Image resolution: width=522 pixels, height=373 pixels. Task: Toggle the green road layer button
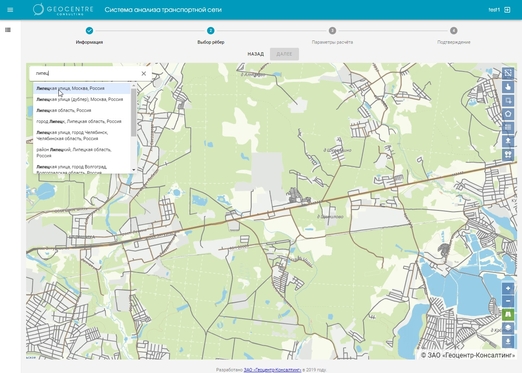[508, 315]
